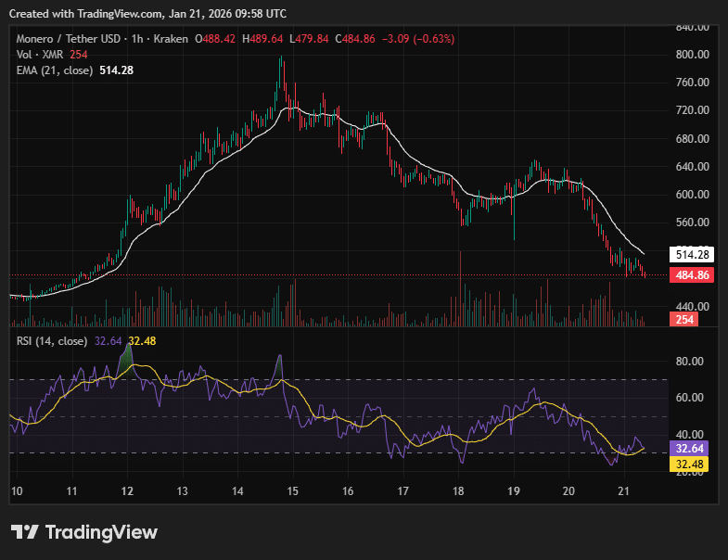Click the date label 15 on time axis
Screen dimensions: 728x560
click(292, 490)
